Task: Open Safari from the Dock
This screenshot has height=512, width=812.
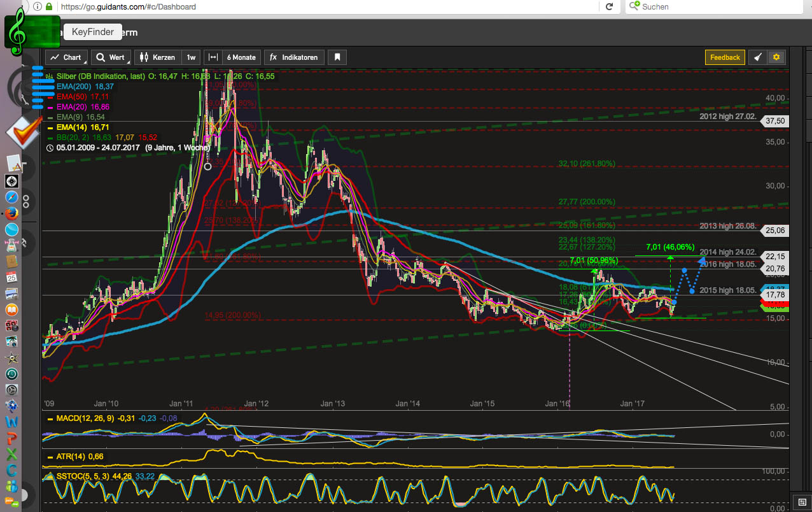Action: [x=12, y=197]
